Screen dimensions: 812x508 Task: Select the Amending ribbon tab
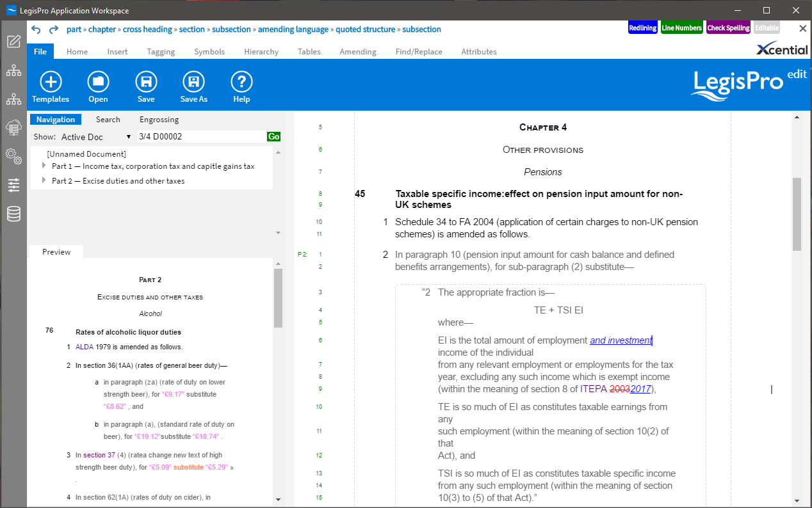pos(358,52)
